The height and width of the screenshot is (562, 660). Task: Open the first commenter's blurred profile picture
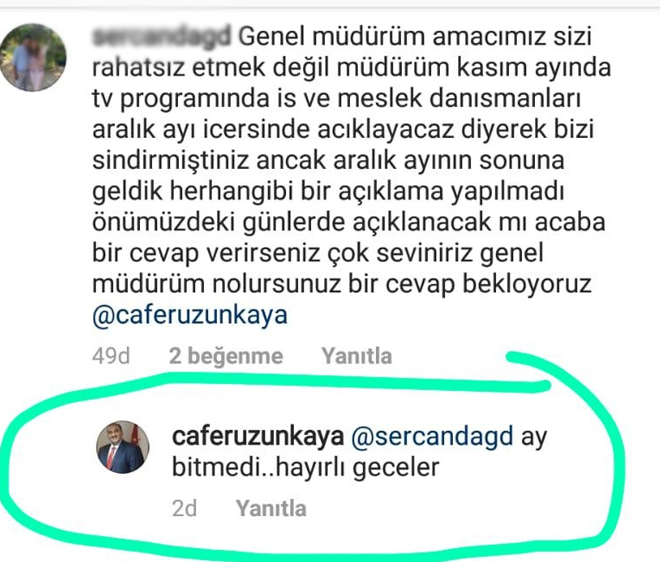(x=33, y=57)
